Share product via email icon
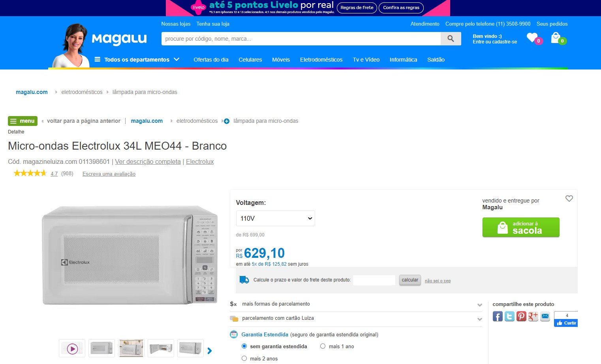The height and width of the screenshot is (364, 601). (x=545, y=316)
